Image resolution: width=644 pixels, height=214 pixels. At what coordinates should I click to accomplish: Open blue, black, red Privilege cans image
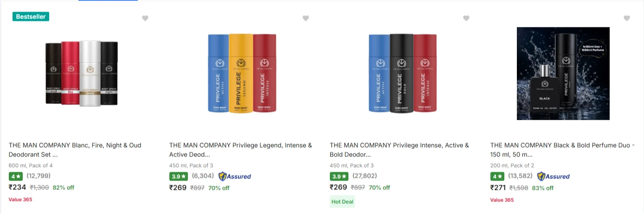click(x=402, y=73)
